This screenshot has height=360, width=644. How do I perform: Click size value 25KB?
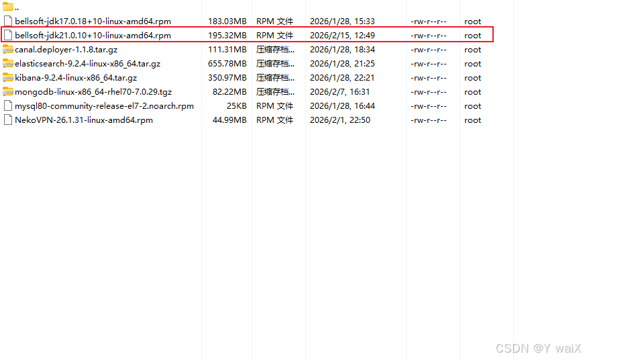(x=237, y=105)
